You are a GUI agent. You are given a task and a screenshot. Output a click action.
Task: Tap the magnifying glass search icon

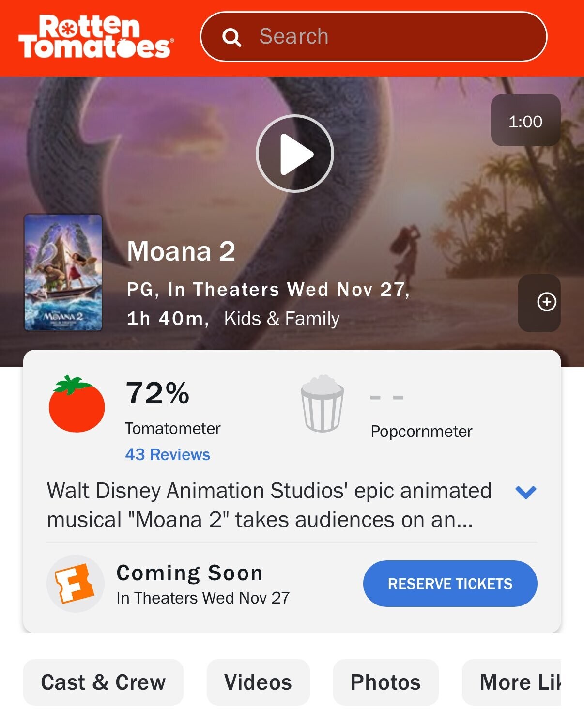pos(231,37)
